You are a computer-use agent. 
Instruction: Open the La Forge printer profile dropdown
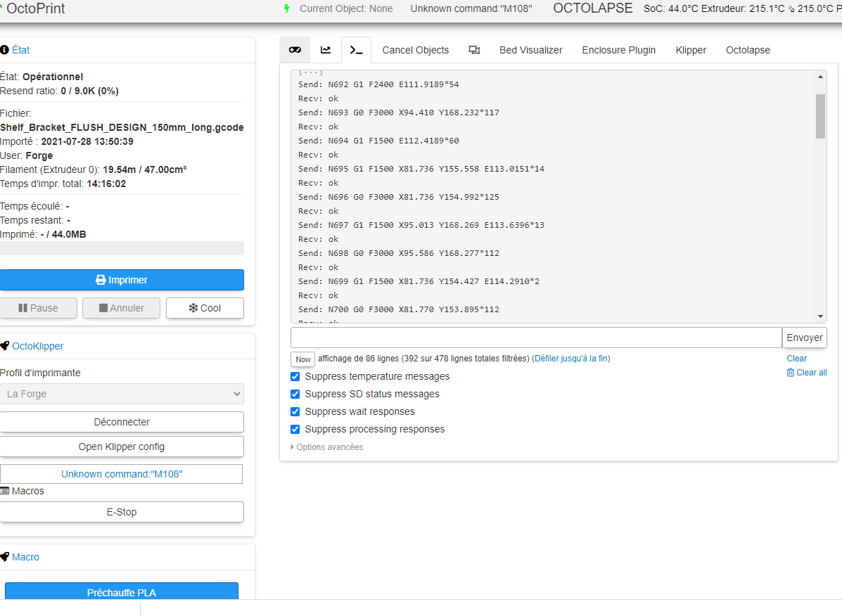(122, 394)
